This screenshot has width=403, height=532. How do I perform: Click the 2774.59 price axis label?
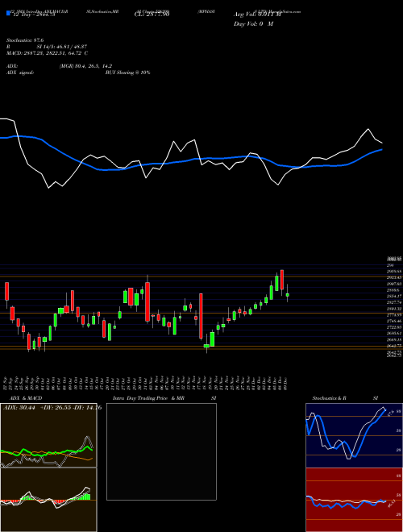[x=394, y=315]
